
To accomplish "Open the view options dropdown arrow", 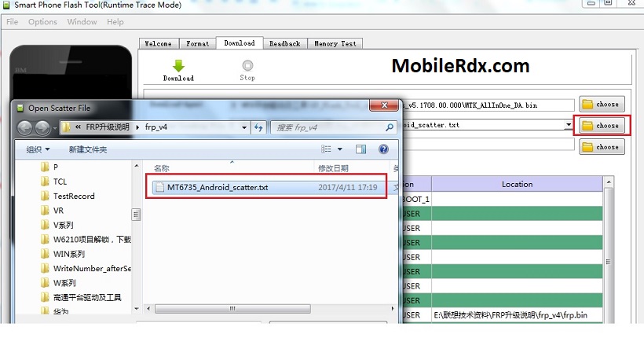I will pyautogui.click(x=339, y=149).
